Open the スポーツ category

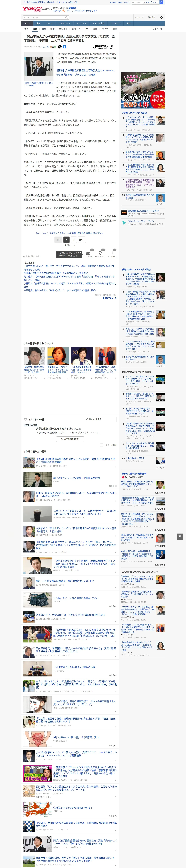coord(76,29)
